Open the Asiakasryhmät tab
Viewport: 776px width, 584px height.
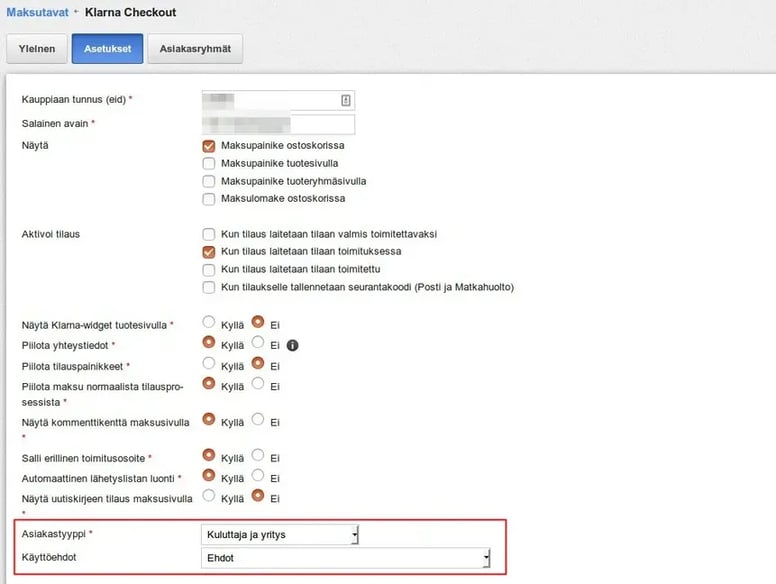[195, 49]
